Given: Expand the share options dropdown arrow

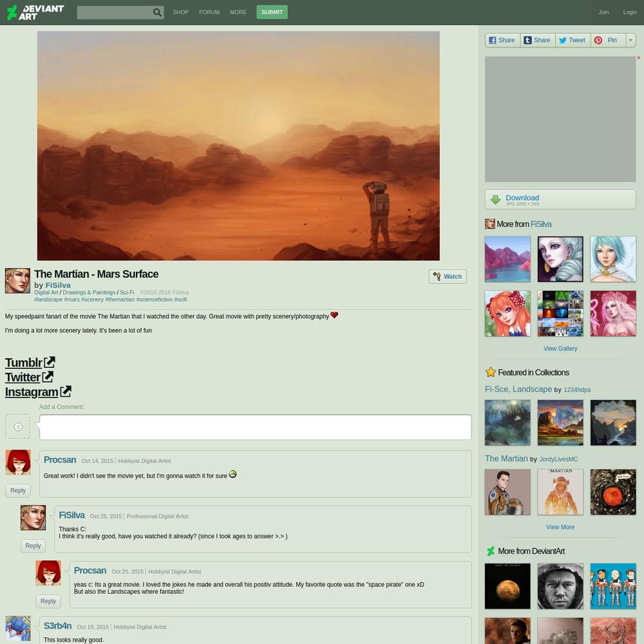Looking at the screenshot, I should coord(630,40).
